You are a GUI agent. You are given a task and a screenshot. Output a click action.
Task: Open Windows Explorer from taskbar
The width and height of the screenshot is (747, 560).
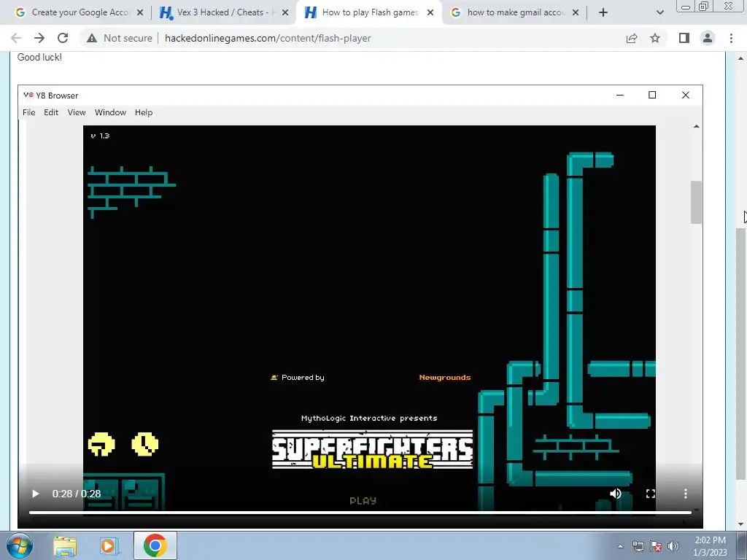coord(65,545)
